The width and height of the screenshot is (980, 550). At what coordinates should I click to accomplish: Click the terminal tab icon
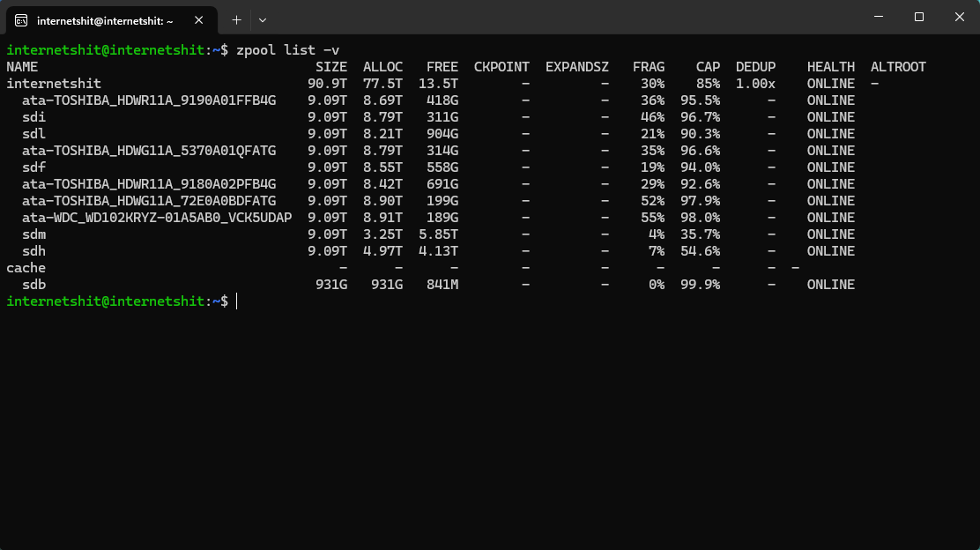pyautogui.click(x=21, y=20)
